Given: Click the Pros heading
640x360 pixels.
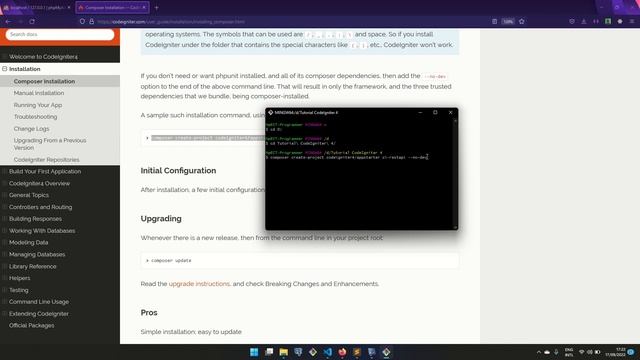Looking at the screenshot, I should coord(149,312).
